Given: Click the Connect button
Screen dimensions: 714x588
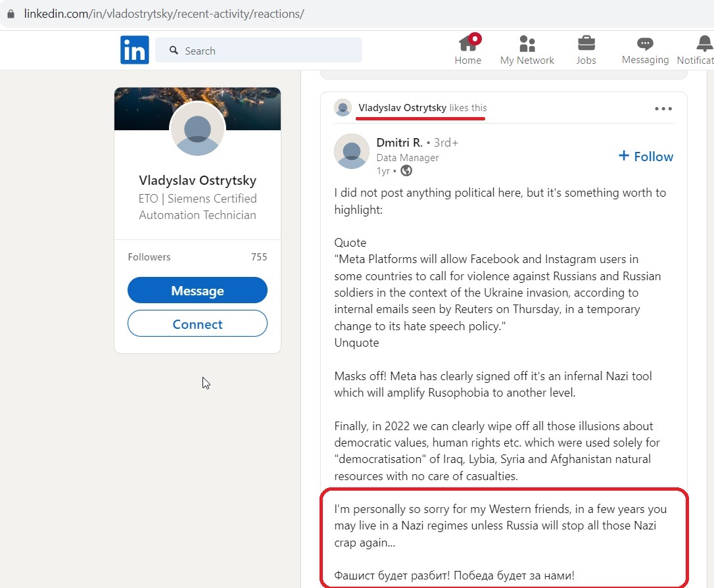Looking at the screenshot, I should click(198, 324).
